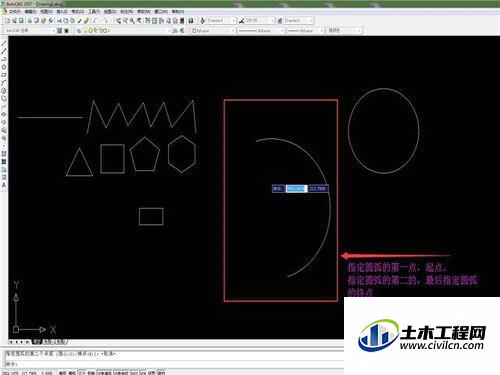
Task: Select the Polyline tool
Action: 4,59
